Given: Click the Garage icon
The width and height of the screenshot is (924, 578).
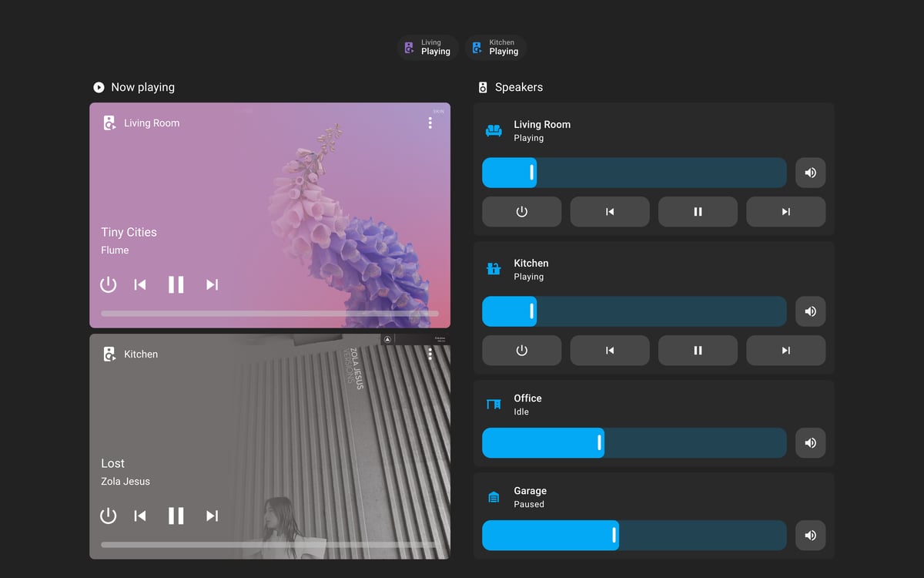Looking at the screenshot, I should click(x=494, y=497).
